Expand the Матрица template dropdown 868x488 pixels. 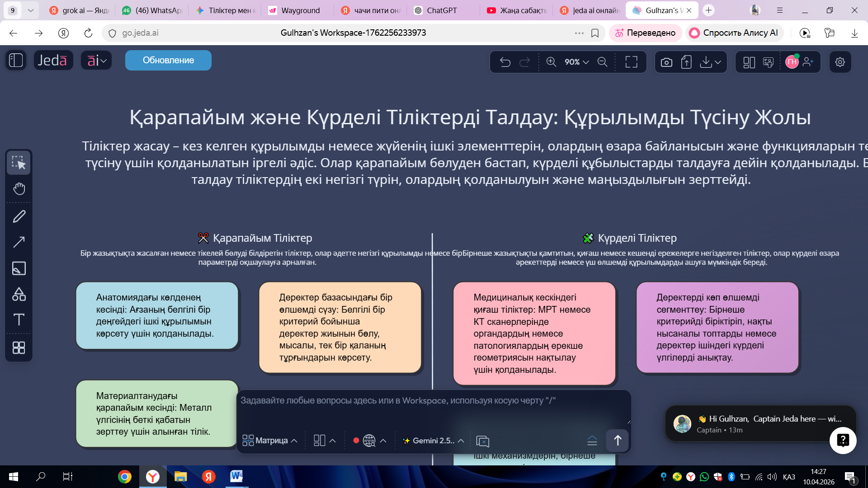pos(270,441)
